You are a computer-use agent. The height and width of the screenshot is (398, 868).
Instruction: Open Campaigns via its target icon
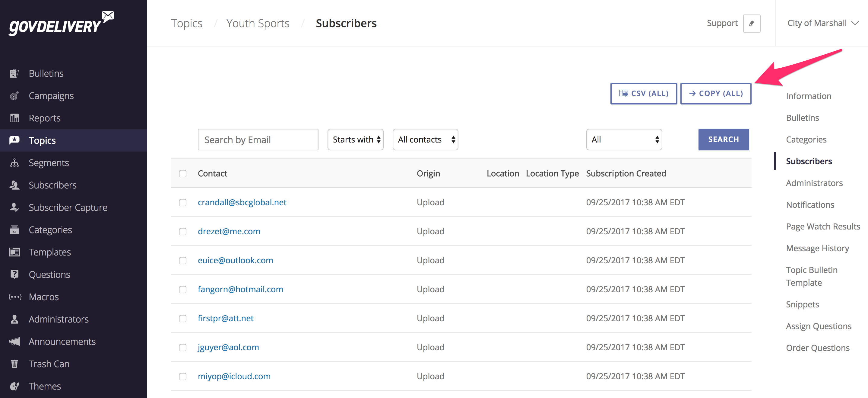click(14, 95)
